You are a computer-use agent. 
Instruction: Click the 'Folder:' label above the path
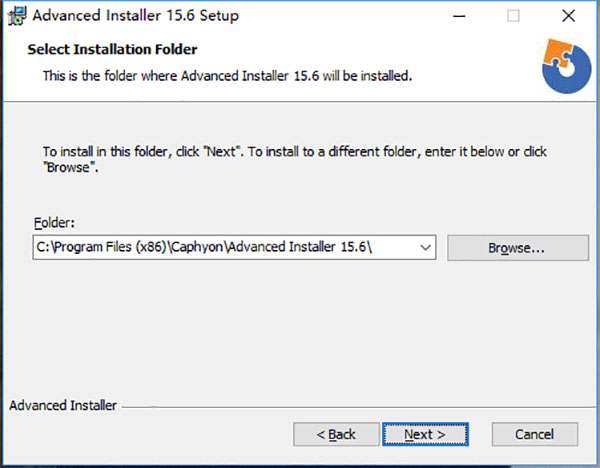[x=54, y=222]
